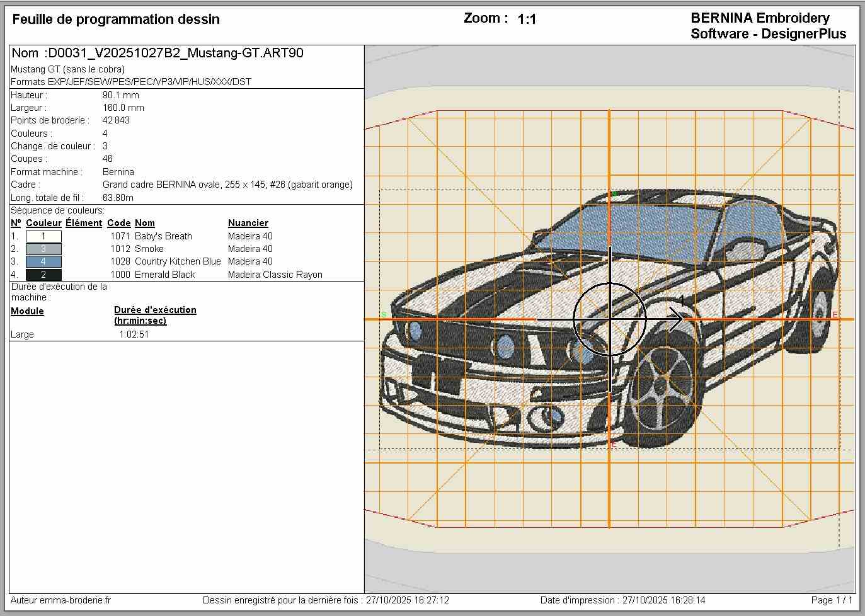Click the Coupes value 46
Viewport: 865px width, 616px height.
(x=108, y=159)
